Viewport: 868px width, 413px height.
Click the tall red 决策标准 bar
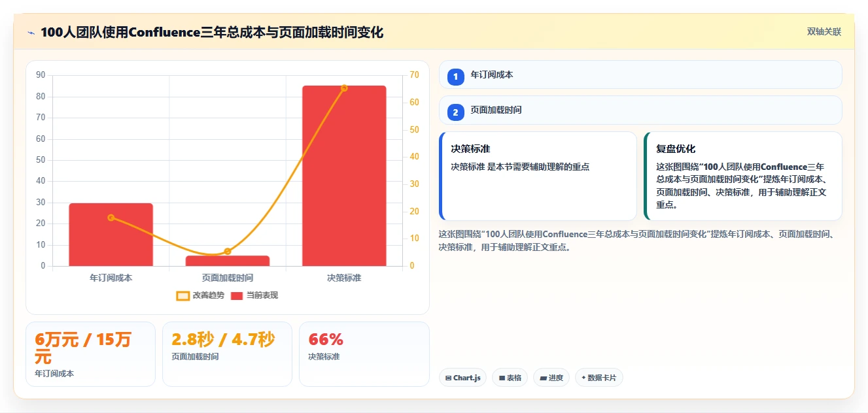pyautogui.click(x=344, y=176)
